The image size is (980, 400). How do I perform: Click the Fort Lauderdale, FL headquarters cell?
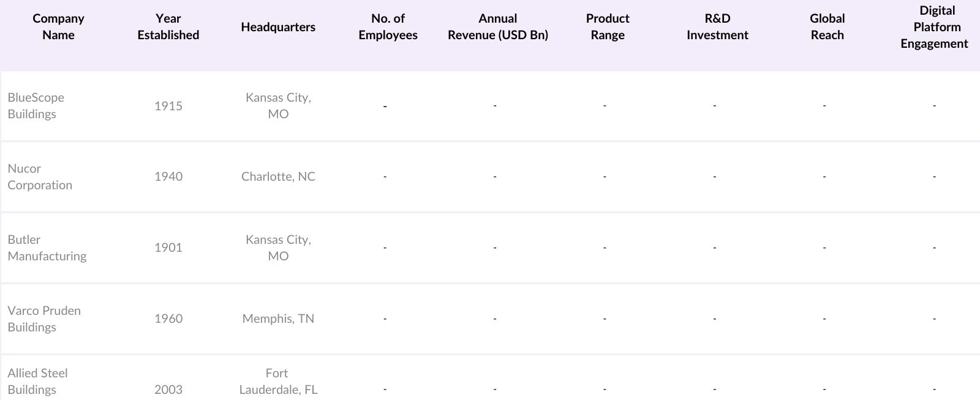(x=278, y=382)
